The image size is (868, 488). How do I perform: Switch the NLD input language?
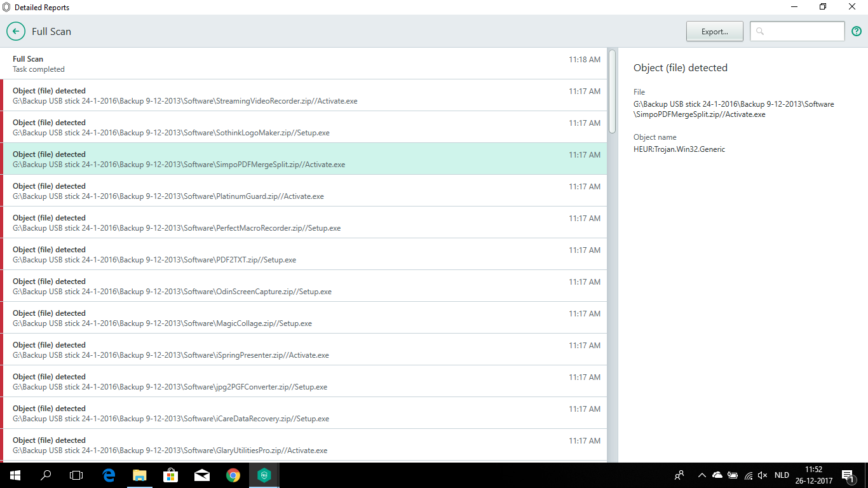pyautogui.click(x=782, y=475)
